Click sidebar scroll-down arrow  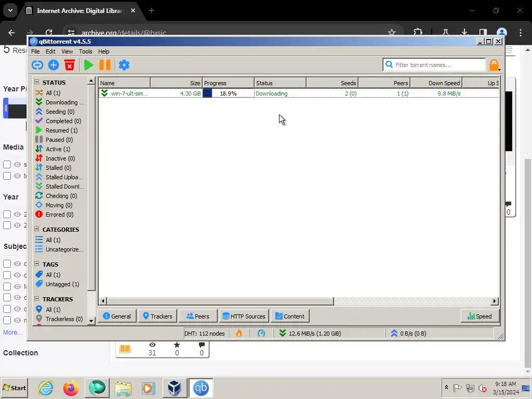91,321
